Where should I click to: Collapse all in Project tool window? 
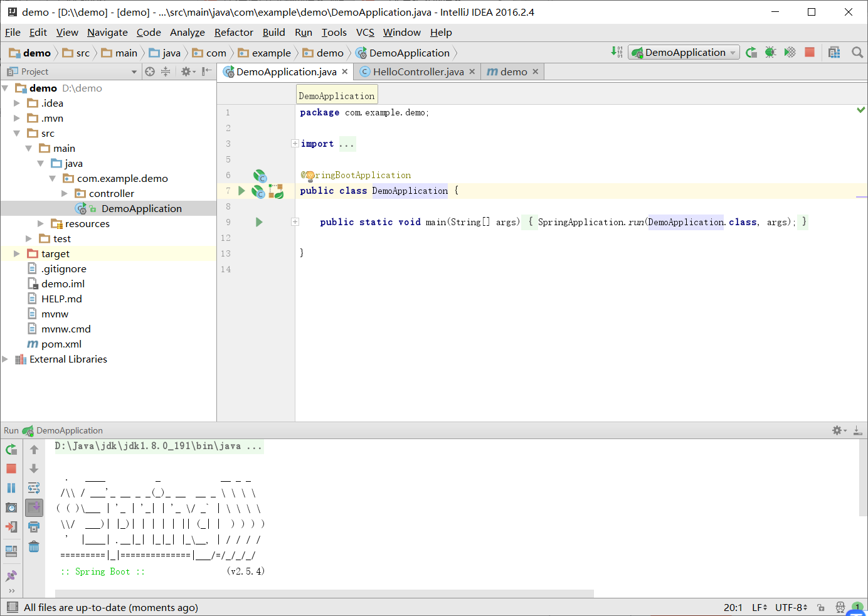pyautogui.click(x=166, y=72)
